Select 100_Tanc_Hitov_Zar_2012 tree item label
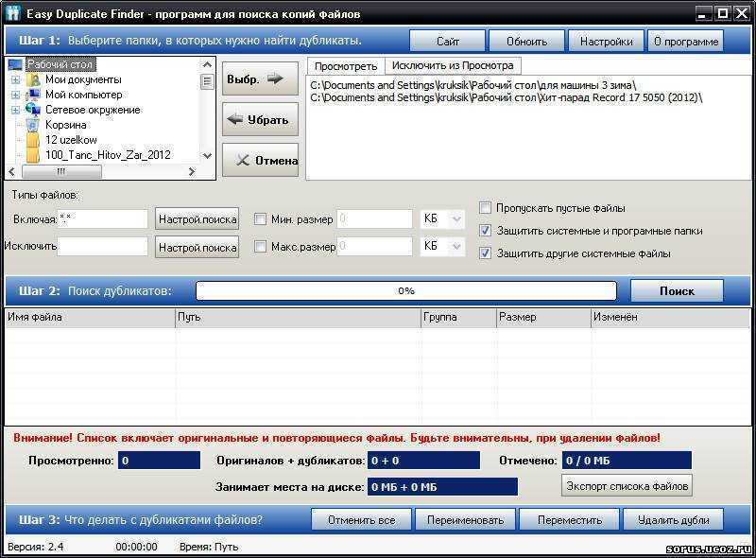This screenshot has height=558, width=756. pyautogui.click(x=108, y=154)
